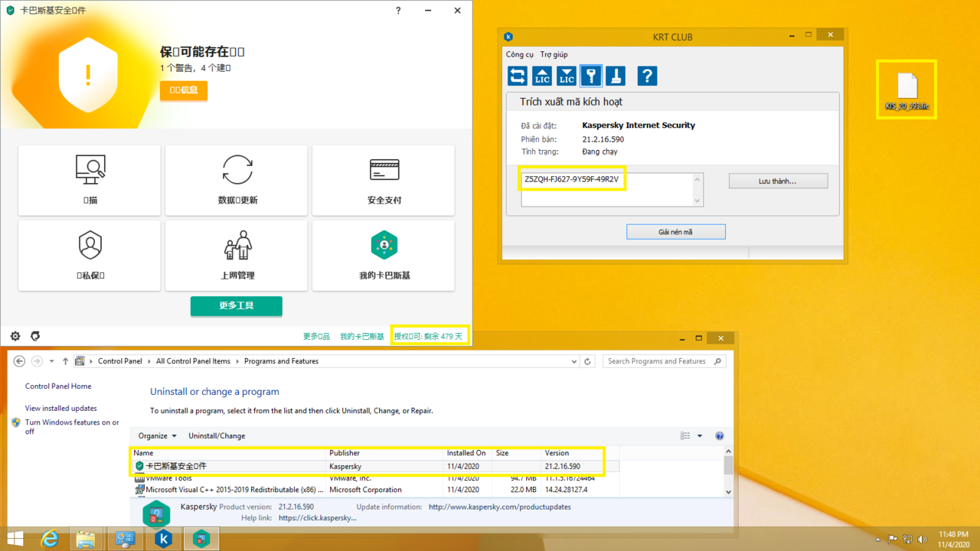Open the Organize dropdown
This screenshot has width=980, height=551.
157,435
